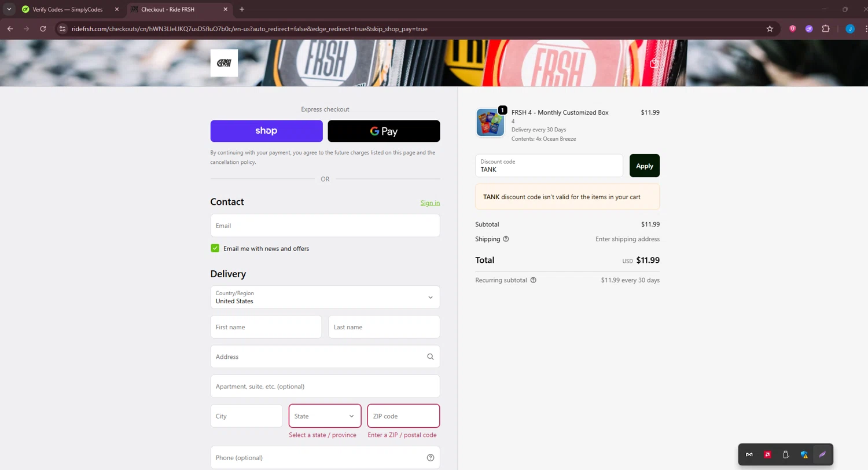Click the text Contents: 4x Ocean Breeze
Screen dimensions: 868x470
(x=543, y=139)
